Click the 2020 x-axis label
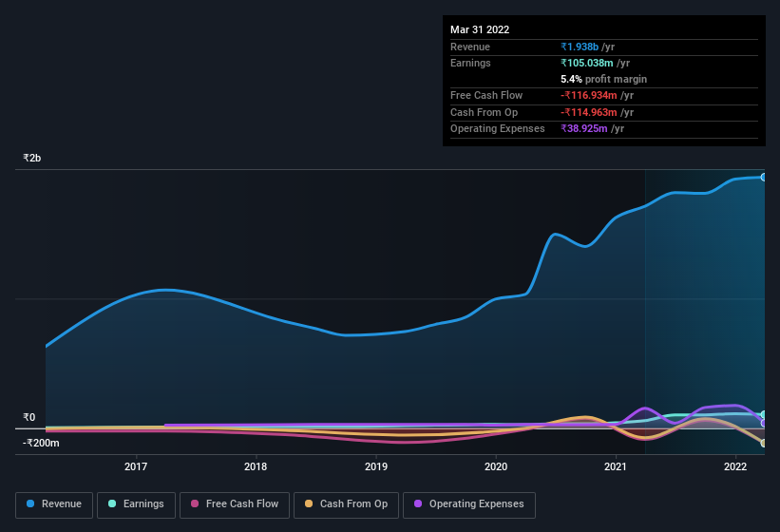This screenshot has height=532, width=780. [x=496, y=466]
